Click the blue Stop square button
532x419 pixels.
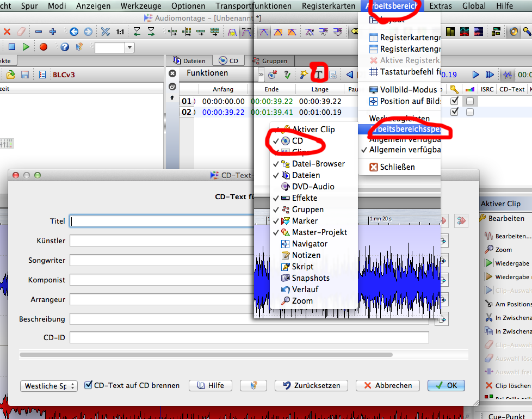12,47
